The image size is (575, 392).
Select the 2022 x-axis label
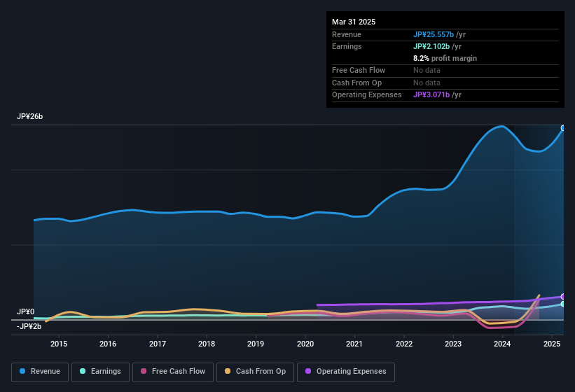pyautogui.click(x=403, y=344)
